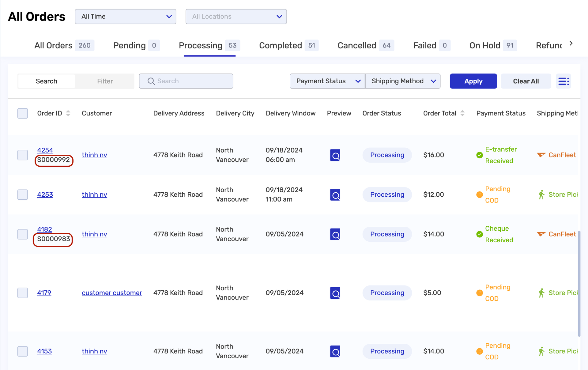Click Store Pickup walker icon on order 4153
Viewport: 588px width, 370px height.
[541, 351]
